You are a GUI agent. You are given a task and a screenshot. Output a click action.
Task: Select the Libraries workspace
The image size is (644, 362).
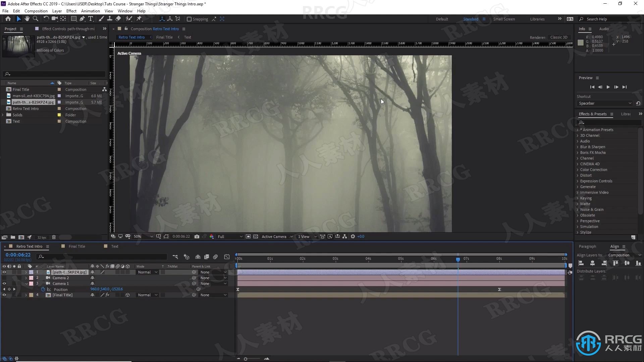pos(537,19)
